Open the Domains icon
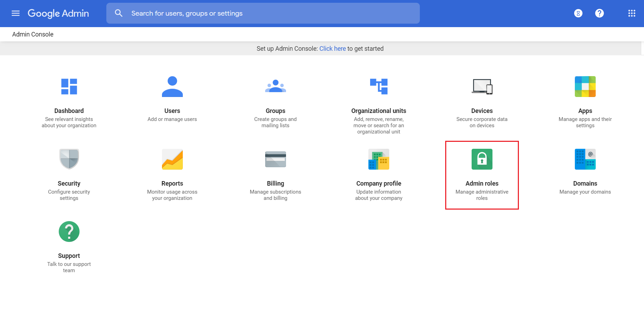This screenshot has height=325, width=644. pos(585,159)
